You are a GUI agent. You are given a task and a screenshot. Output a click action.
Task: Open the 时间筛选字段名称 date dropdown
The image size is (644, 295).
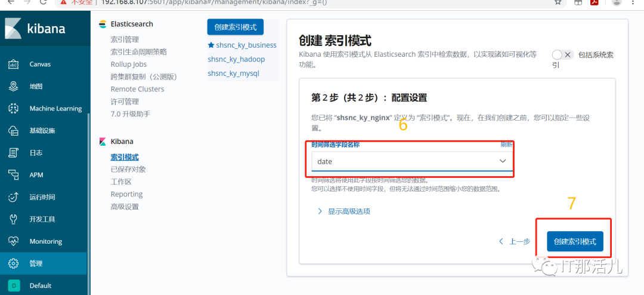(412, 161)
